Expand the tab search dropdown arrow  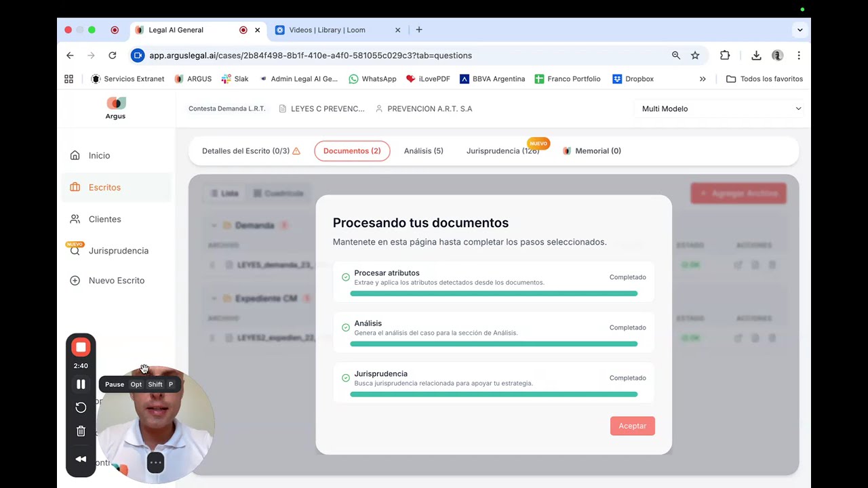(800, 30)
